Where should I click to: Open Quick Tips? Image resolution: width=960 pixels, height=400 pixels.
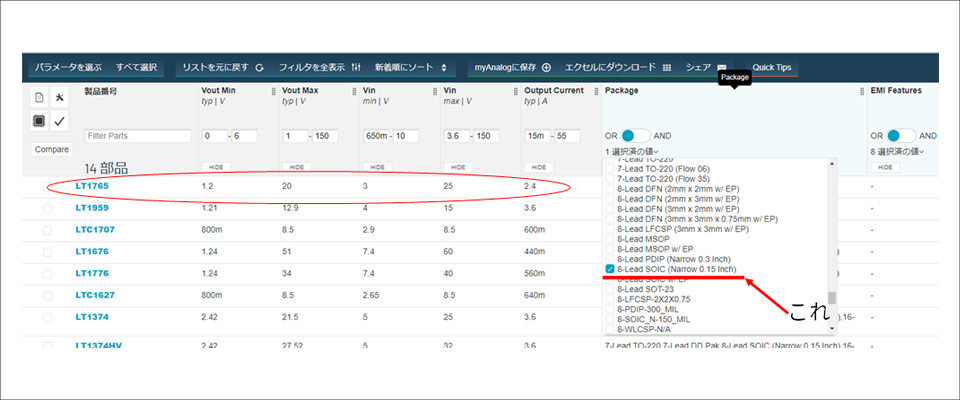771,67
